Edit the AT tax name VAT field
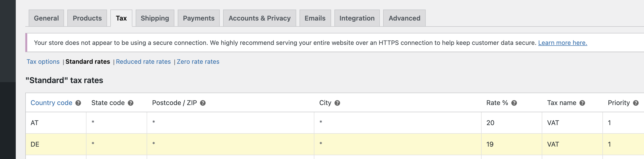Image resolution: width=644 pixels, height=159 pixels. [x=572, y=123]
